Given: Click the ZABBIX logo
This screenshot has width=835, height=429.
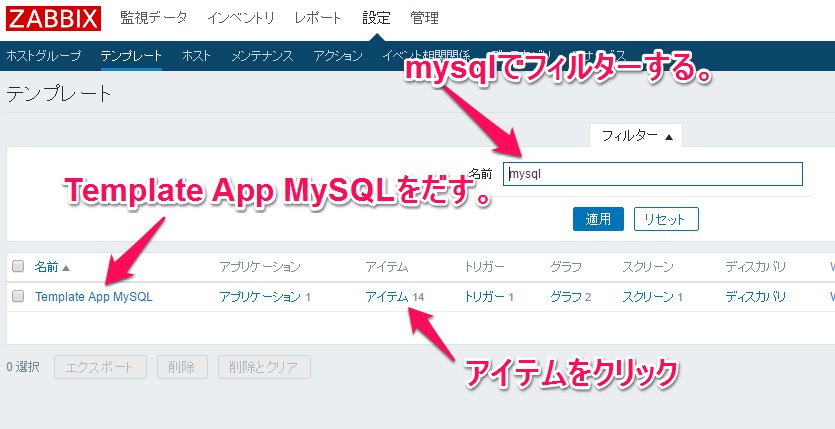Looking at the screenshot, I should (52, 19).
